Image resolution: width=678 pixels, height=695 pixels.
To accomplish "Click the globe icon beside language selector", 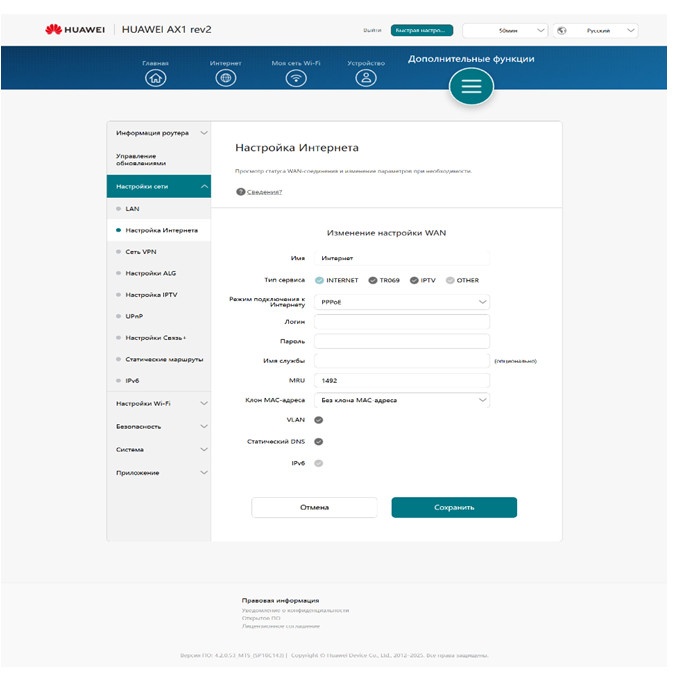I will 562,31.
